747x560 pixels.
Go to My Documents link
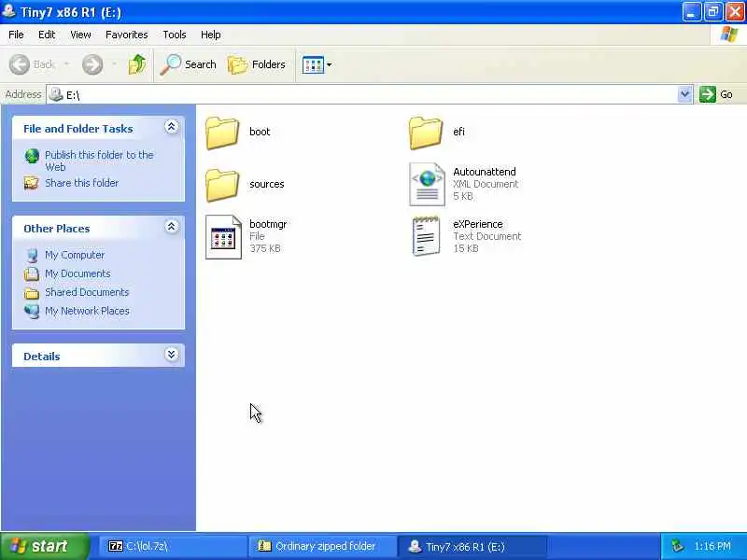pyautogui.click(x=78, y=273)
